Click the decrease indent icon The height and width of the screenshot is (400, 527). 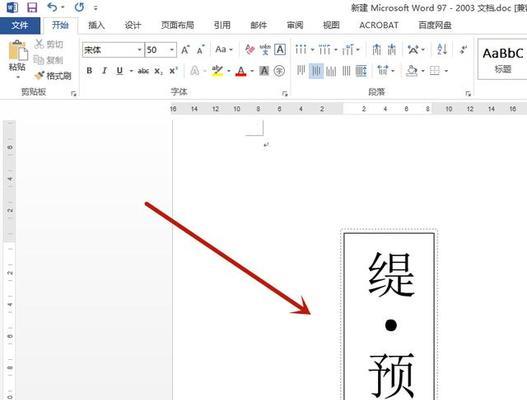(377, 50)
